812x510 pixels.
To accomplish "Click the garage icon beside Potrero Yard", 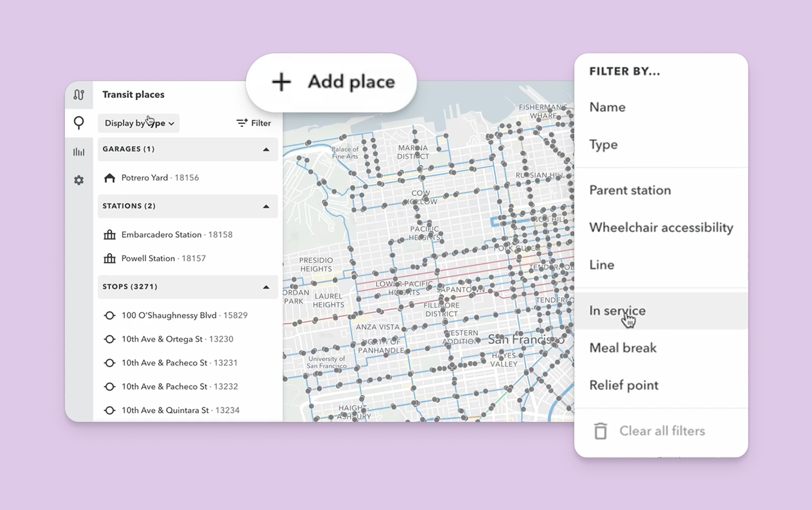I will coord(110,177).
